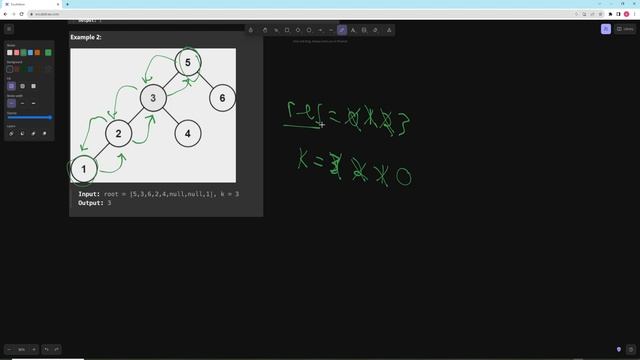The width and height of the screenshot is (640, 360).
Task: Send selected layer to back
Action: tap(11, 133)
